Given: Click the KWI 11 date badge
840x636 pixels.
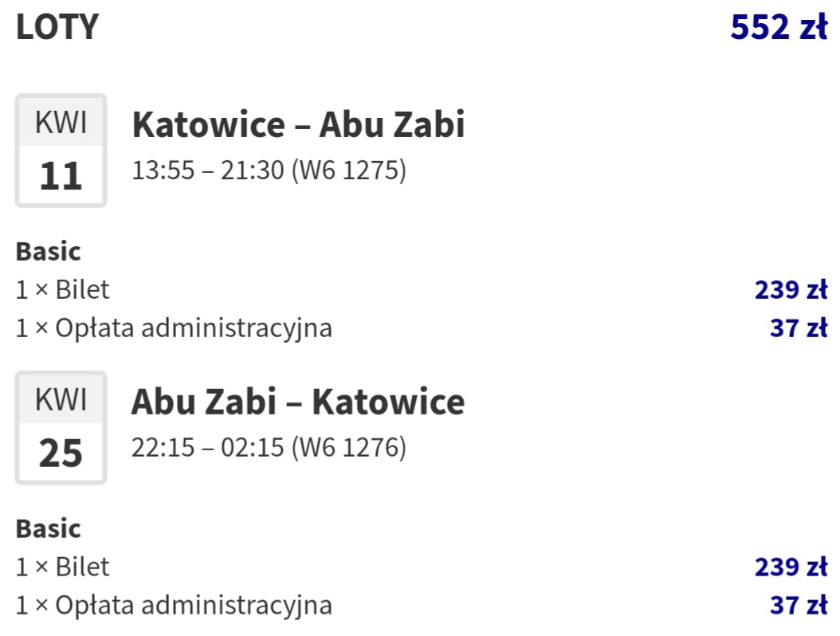Looking at the screenshot, I should 61,151.
